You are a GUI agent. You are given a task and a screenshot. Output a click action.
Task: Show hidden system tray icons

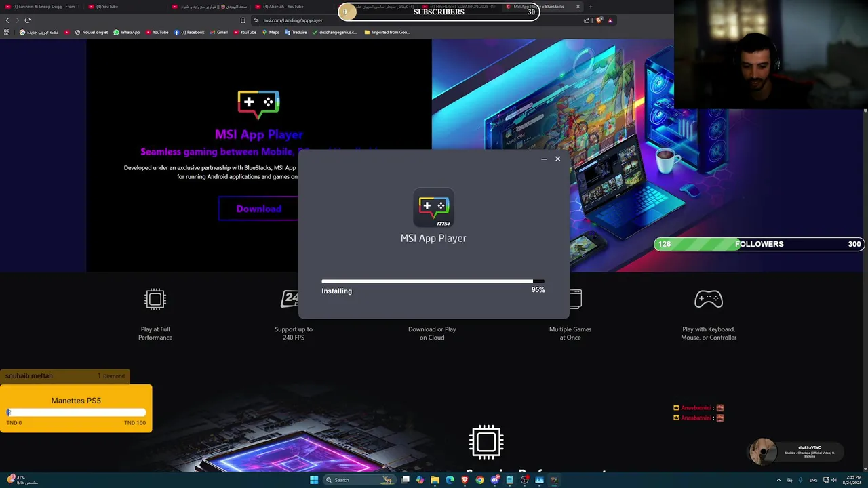pyautogui.click(x=778, y=480)
